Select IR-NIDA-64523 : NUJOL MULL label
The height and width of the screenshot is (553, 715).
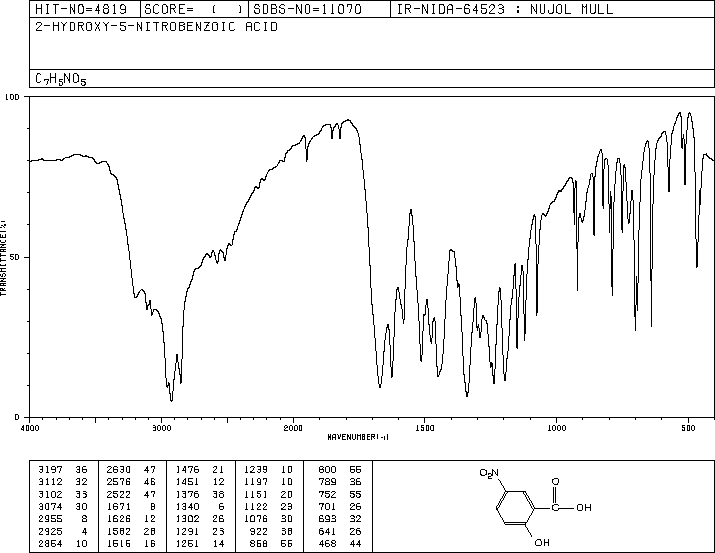[x=505, y=9]
